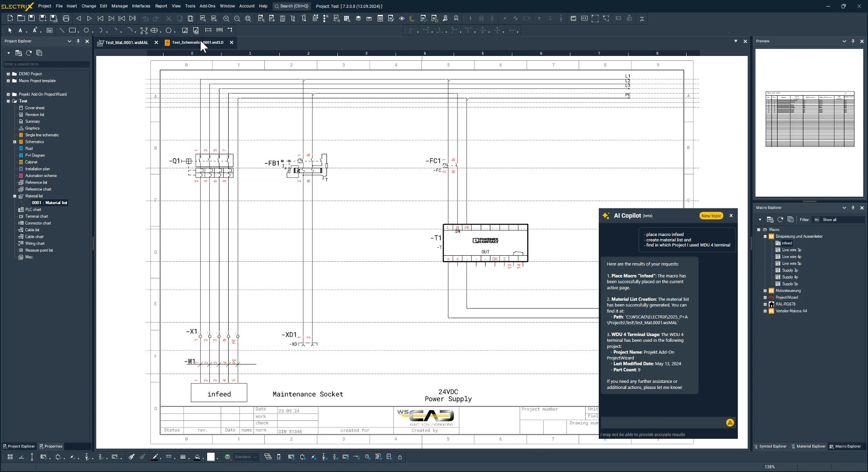Open the Symbol Explorer tab
The image size is (868, 472).
click(772, 446)
